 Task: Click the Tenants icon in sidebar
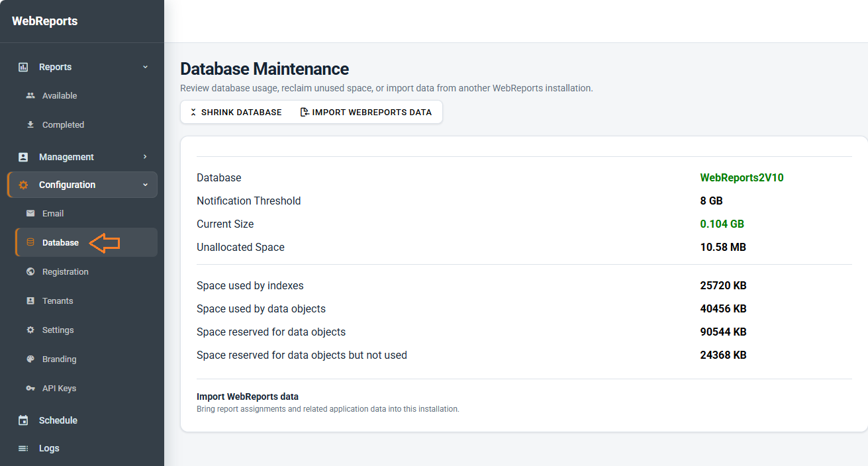tap(30, 301)
